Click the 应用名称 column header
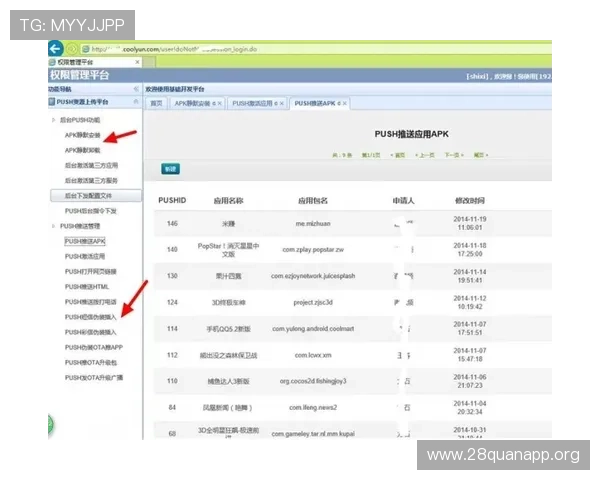600x480 pixels. point(228,200)
